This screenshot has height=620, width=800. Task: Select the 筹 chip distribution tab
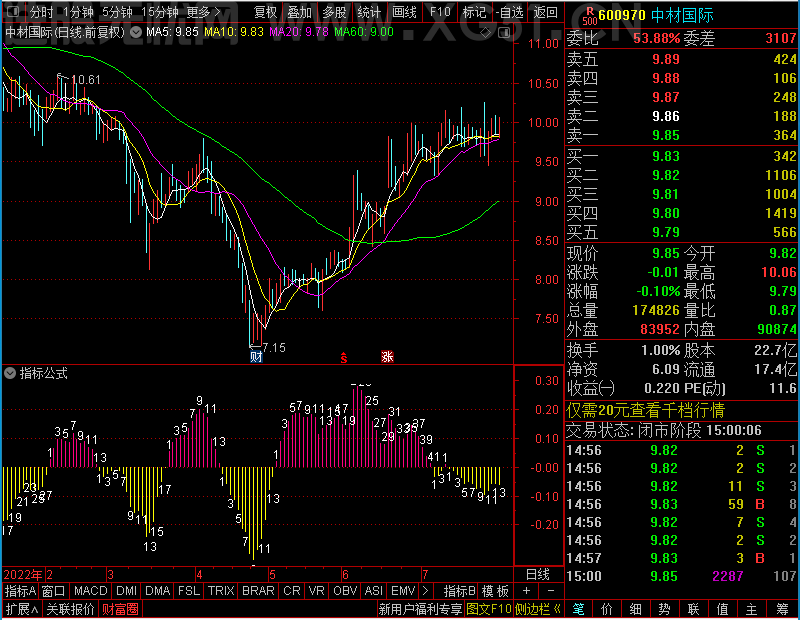(x=783, y=609)
